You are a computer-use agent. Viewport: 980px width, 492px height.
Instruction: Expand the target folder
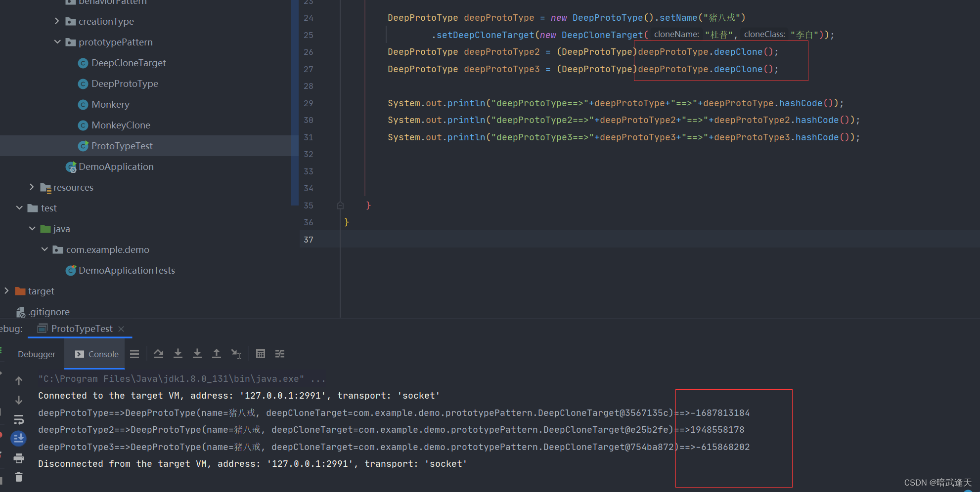click(6, 290)
